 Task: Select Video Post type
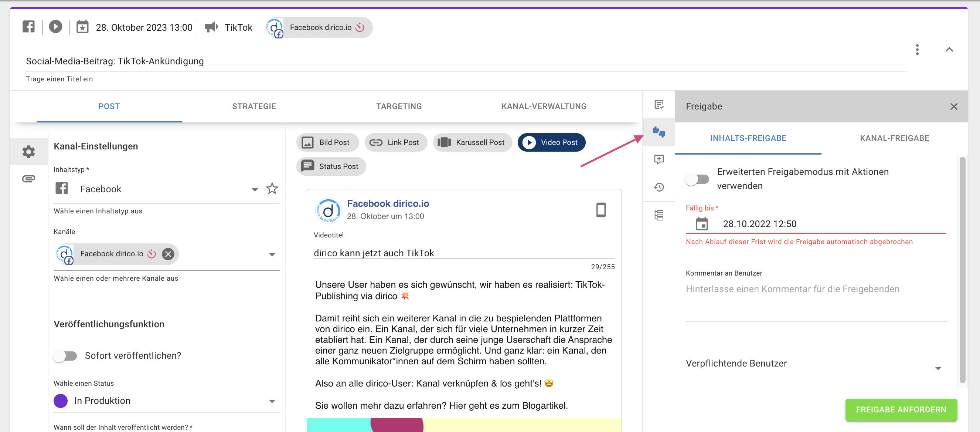[551, 142]
